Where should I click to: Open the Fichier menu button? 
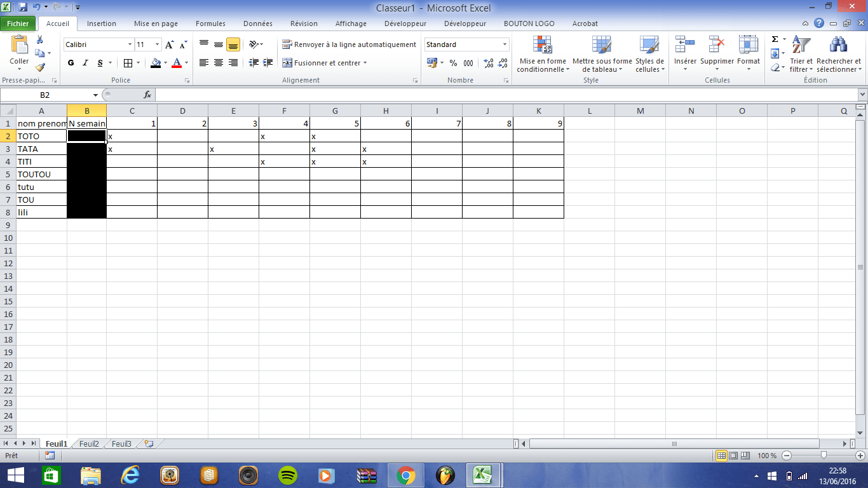tap(18, 24)
